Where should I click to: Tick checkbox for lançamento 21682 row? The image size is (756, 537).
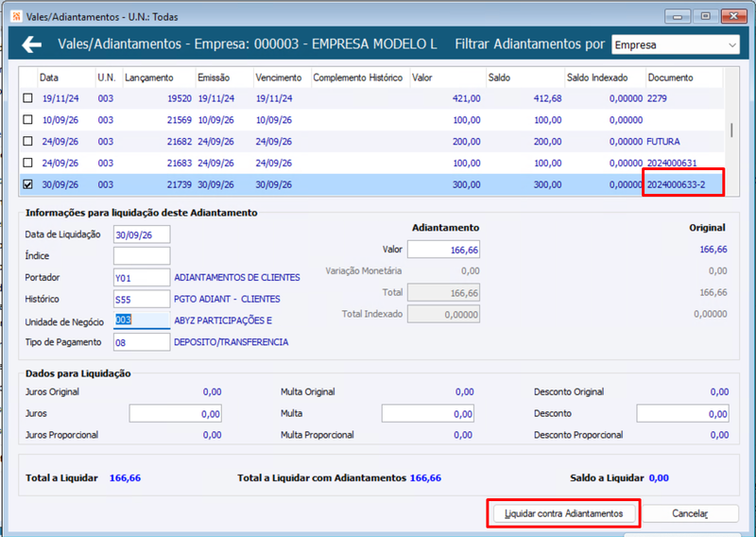tap(28, 142)
